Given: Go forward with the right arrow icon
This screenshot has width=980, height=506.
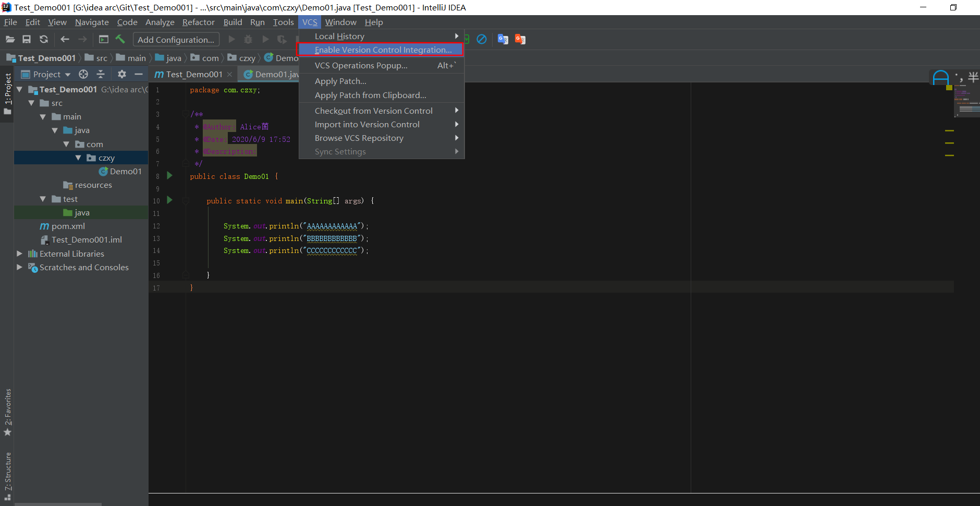Looking at the screenshot, I should pyautogui.click(x=82, y=40).
